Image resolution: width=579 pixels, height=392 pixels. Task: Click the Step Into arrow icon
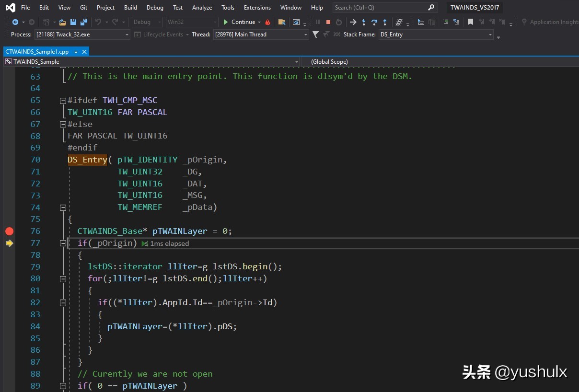[x=364, y=22]
